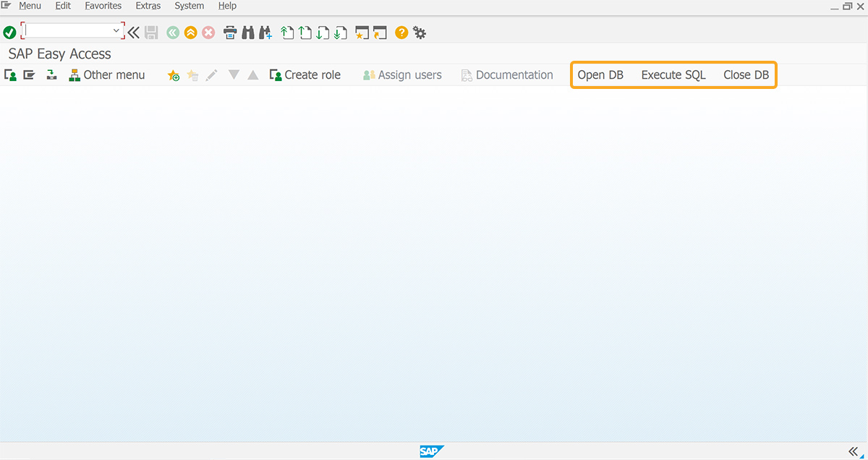
Task: Collapse the command field with double chevron
Action: [134, 33]
